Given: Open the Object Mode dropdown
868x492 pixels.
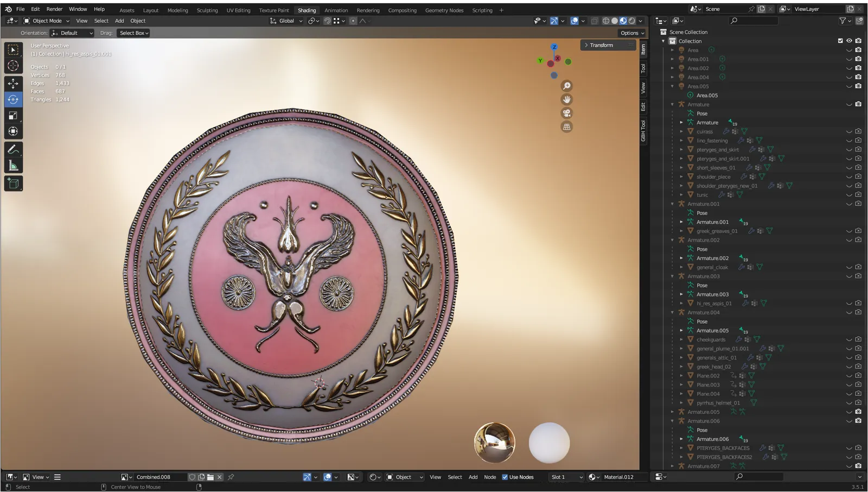Looking at the screenshot, I should pyautogui.click(x=47, y=21).
